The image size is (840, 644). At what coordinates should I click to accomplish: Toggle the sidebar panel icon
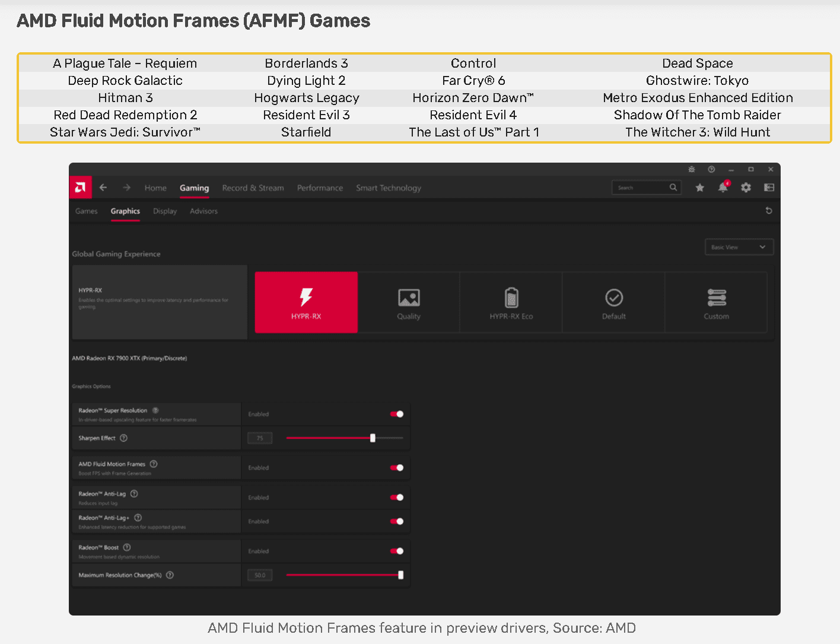[769, 188]
